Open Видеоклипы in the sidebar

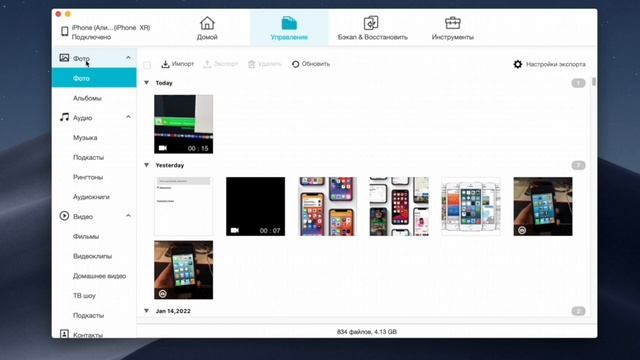click(92, 256)
